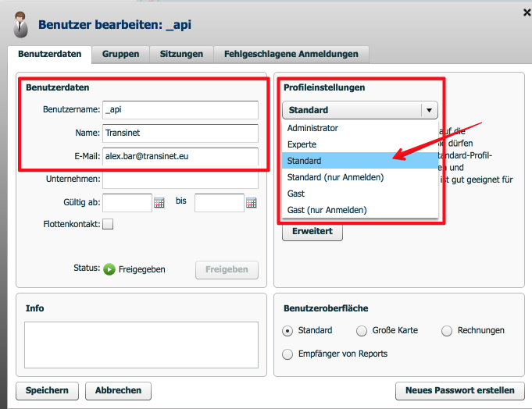The width and height of the screenshot is (532, 409).
Task: Click Neues Passwort erstellen button
Action: point(459,390)
